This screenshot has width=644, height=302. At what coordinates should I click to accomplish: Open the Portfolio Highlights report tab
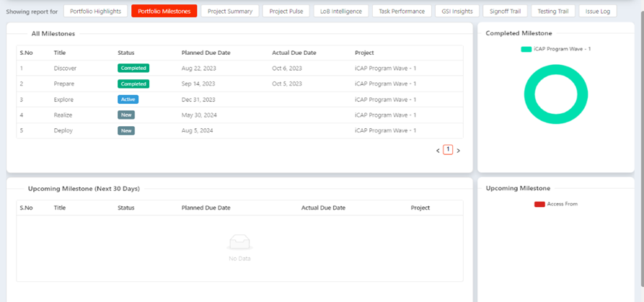point(95,11)
